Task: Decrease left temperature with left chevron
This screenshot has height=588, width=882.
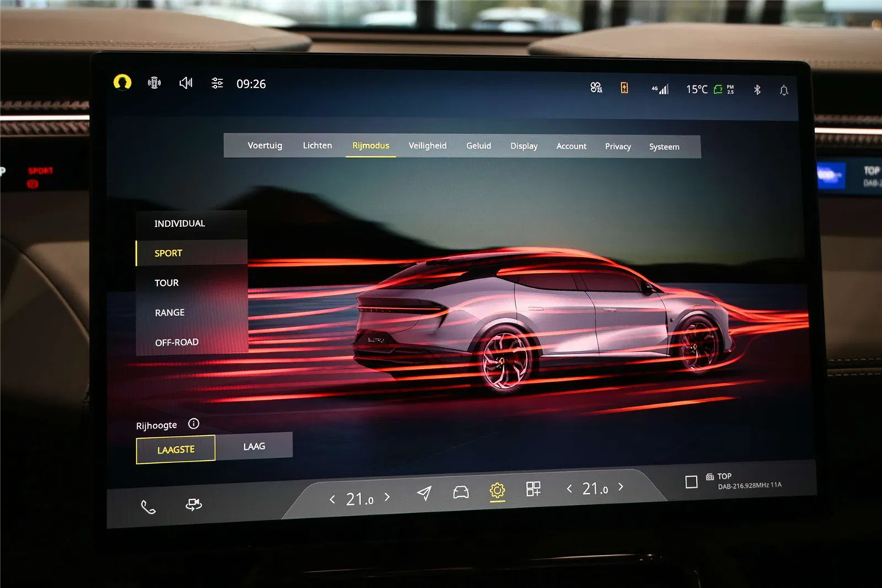Action: (332, 499)
